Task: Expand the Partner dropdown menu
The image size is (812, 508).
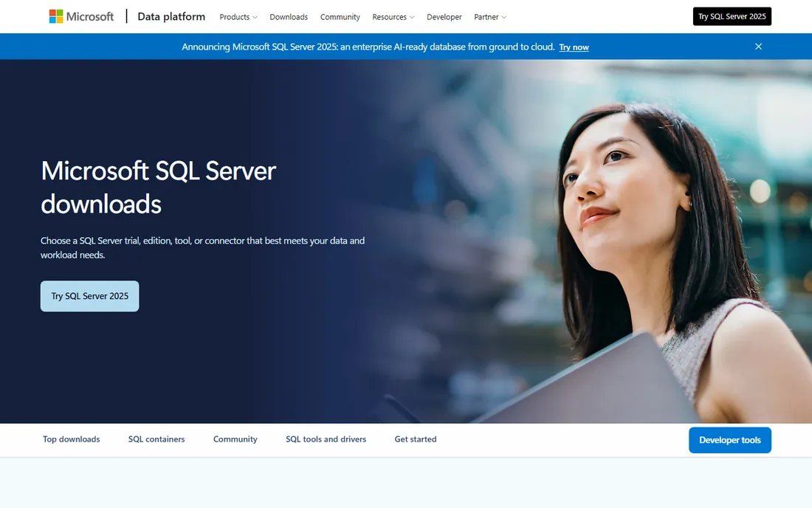Action: pos(490,17)
